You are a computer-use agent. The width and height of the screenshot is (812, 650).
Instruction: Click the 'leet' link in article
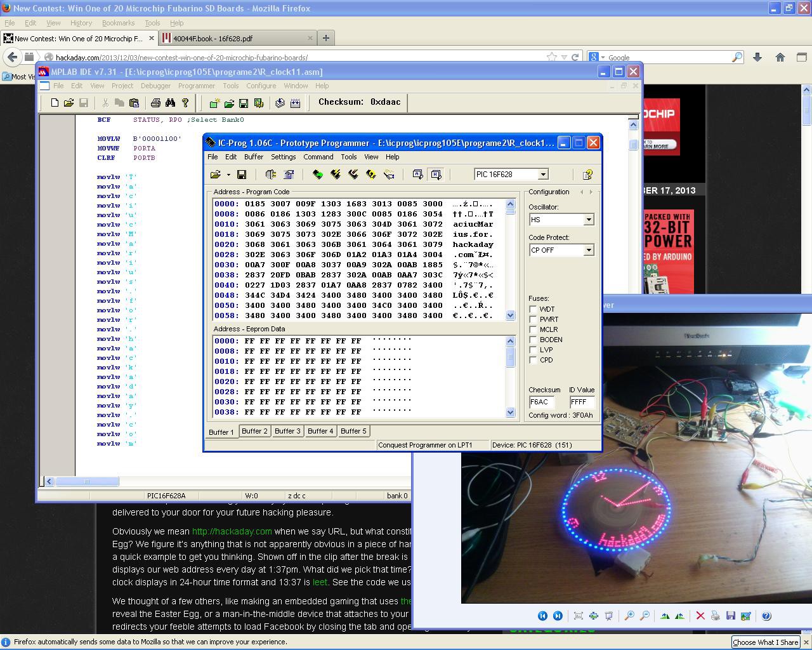tap(320, 582)
